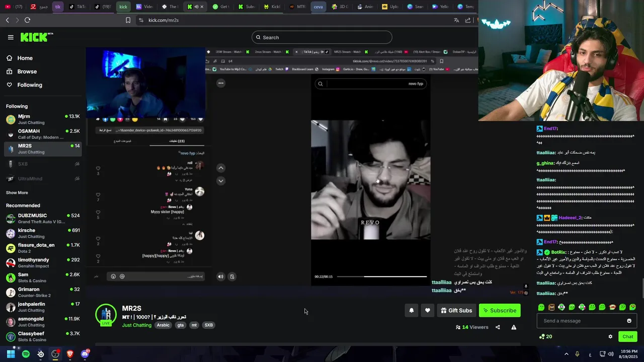The height and width of the screenshot is (362, 644).
Task: Go to next TikTok video arrow
Action: tap(221, 180)
